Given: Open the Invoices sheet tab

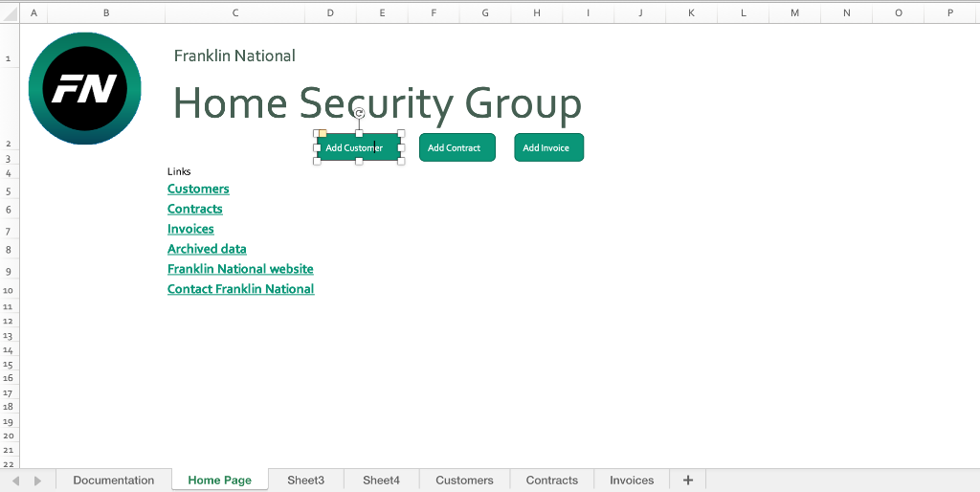Looking at the screenshot, I should (632, 481).
